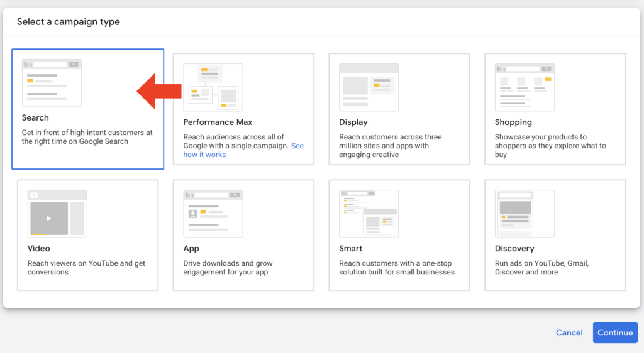
Task: Select the Search card title
Action: [x=35, y=118]
